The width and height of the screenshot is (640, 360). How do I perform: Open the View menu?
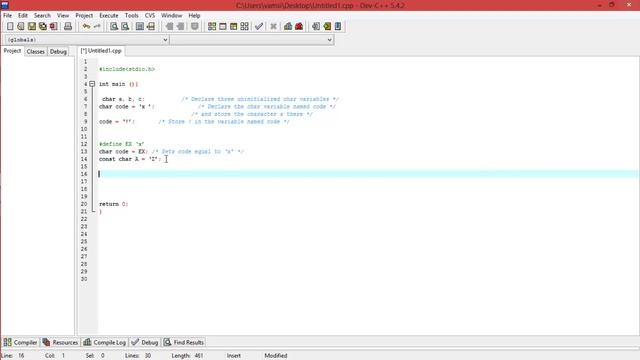pos(63,16)
